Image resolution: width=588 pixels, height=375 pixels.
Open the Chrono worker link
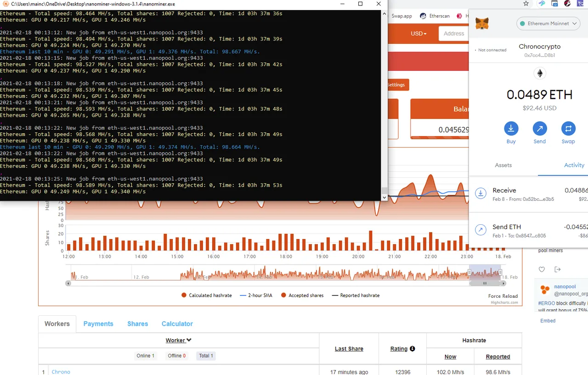(61, 372)
